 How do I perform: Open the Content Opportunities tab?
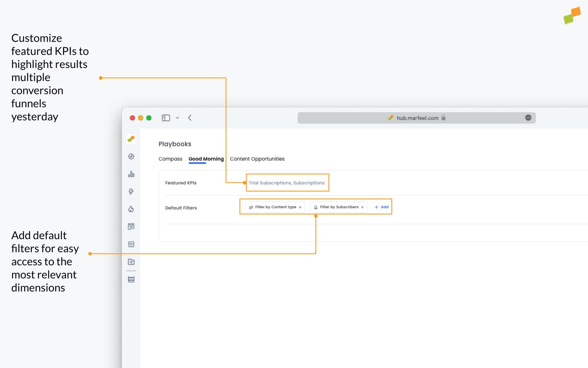[257, 159]
